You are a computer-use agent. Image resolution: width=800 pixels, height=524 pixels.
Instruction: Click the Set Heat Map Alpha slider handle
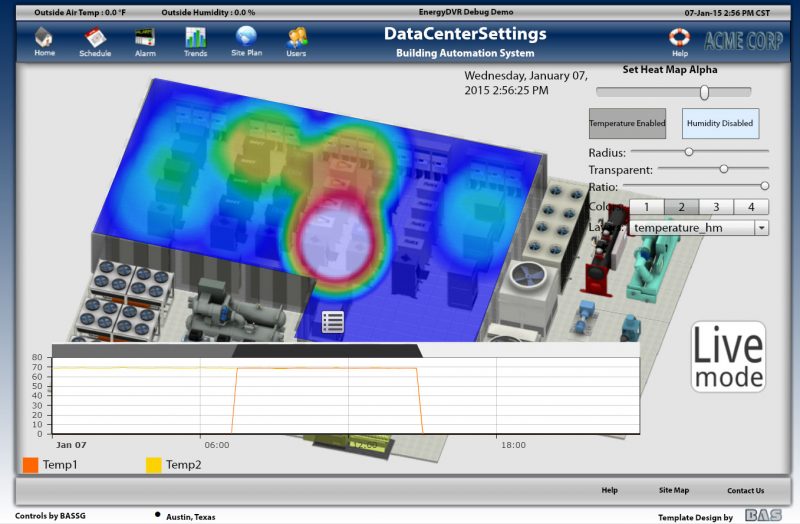tap(705, 92)
